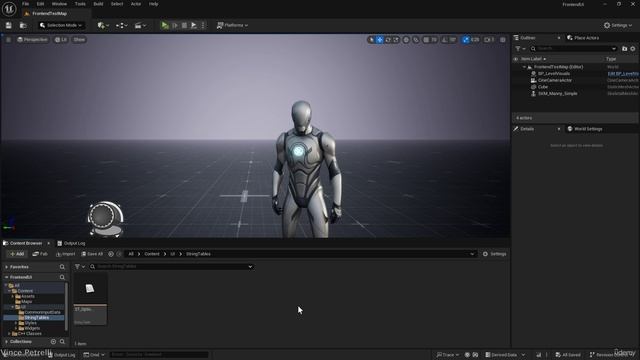Click the viewport Show button
Screen dimensions: 640x360
click(79, 40)
